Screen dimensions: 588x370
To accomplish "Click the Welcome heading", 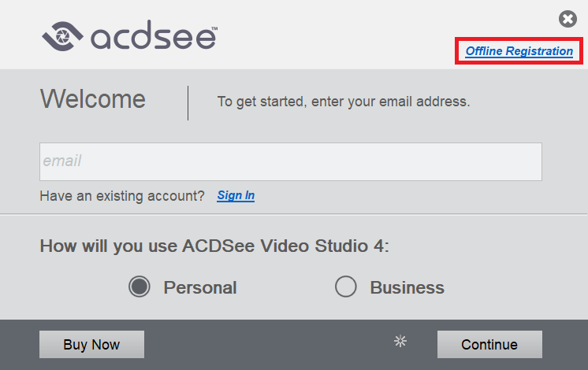I will (x=93, y=99).
